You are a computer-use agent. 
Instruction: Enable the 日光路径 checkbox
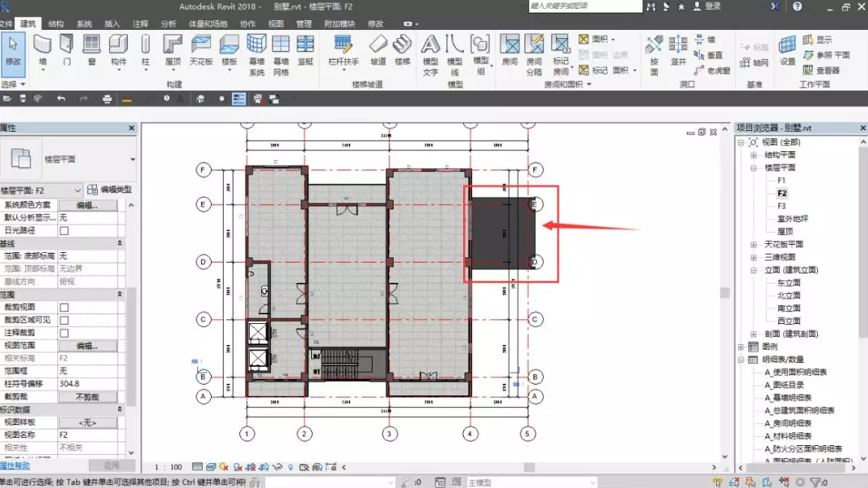65,231
